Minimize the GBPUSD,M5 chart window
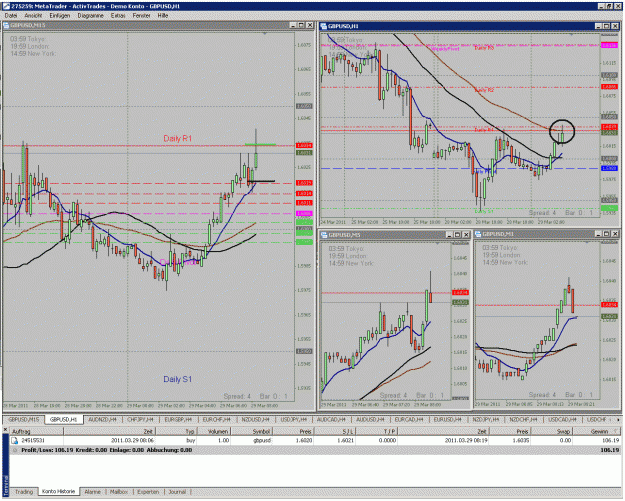This screenshot has width=625, height=501. coord(449,235)
